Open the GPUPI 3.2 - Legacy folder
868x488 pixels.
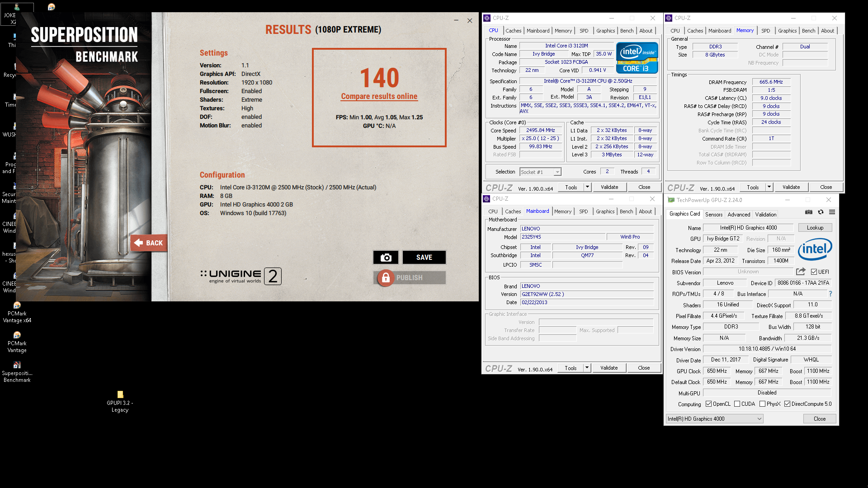120,401
